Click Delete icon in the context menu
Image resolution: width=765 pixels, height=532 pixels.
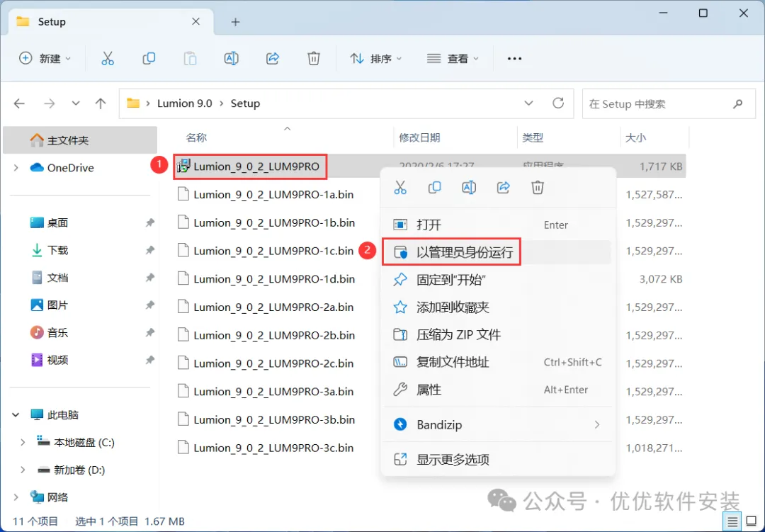click(x=538, y=188)
